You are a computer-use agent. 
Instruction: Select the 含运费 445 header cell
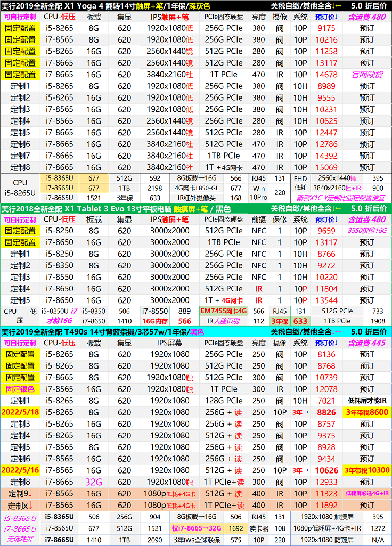pyautogui.click(x=367, y=343)
